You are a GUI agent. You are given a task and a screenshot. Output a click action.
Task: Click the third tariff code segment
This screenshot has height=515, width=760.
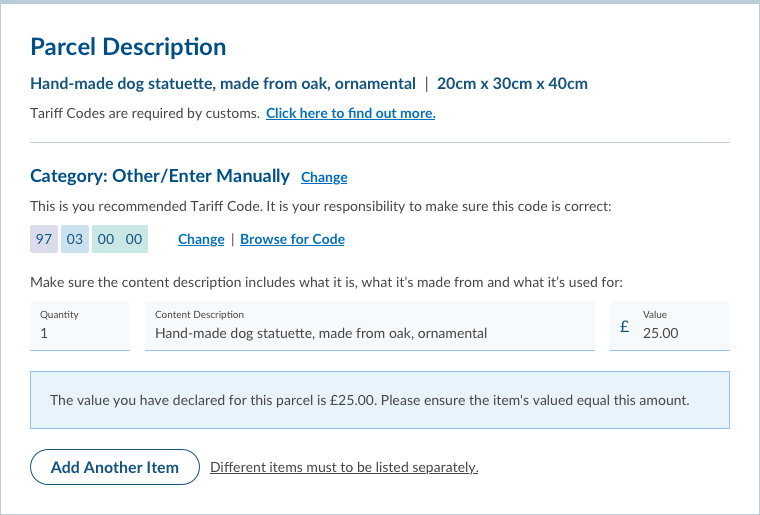click(x=106, y=239)
